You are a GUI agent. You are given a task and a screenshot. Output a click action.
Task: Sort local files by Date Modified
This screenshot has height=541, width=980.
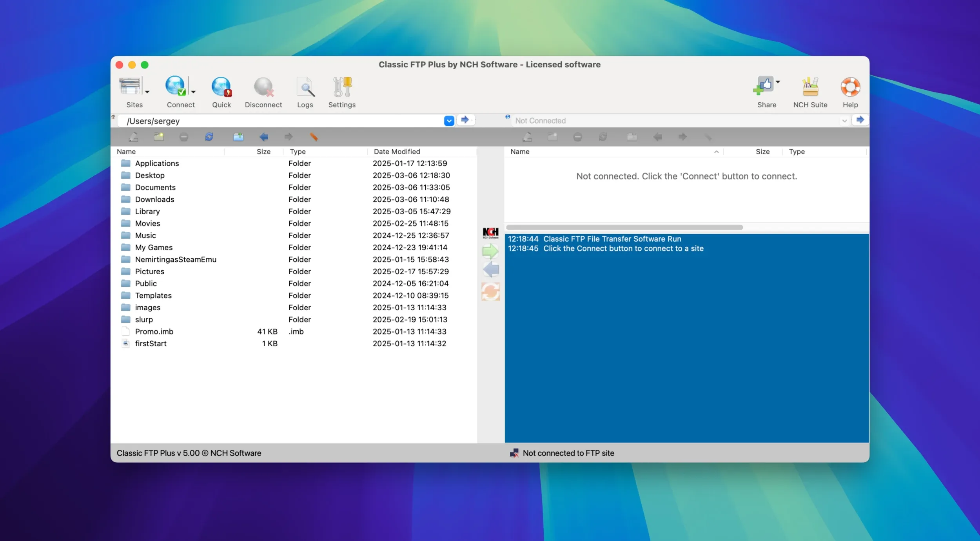396,152
